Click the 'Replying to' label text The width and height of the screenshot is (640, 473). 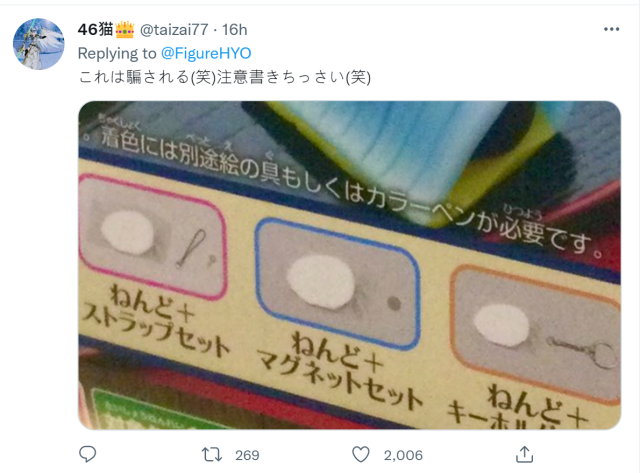[117, 53]
